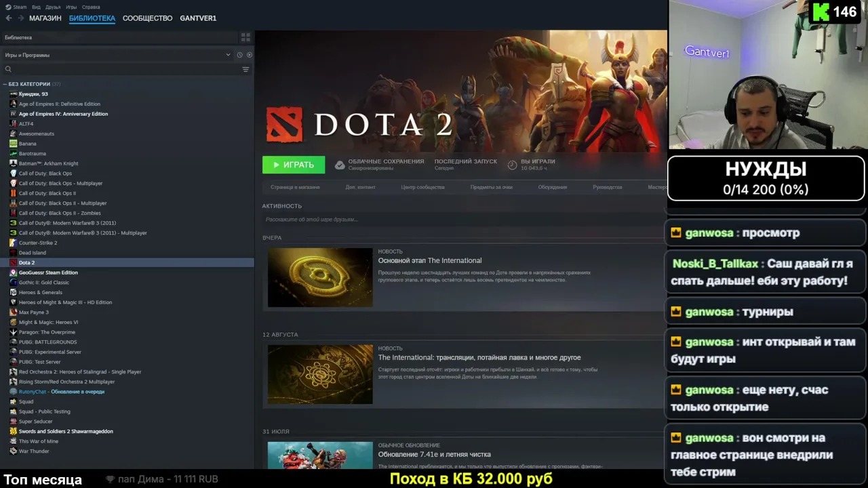Image resolution: width=868 pixels, height=488 pixels.
Task: Click the ready-to-play filter icon
Action: pos(250,55)
